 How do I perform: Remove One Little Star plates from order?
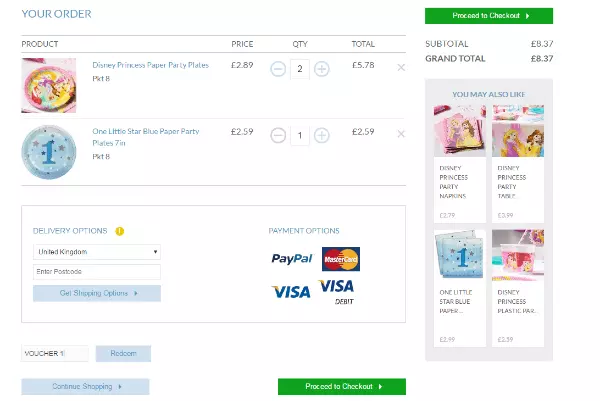[401, 133]
